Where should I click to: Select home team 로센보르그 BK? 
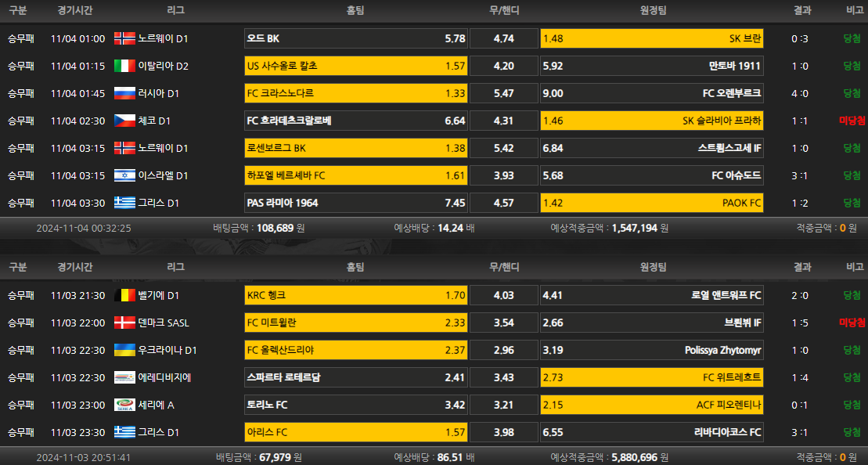pyautogui.click(x=356, y=148)
